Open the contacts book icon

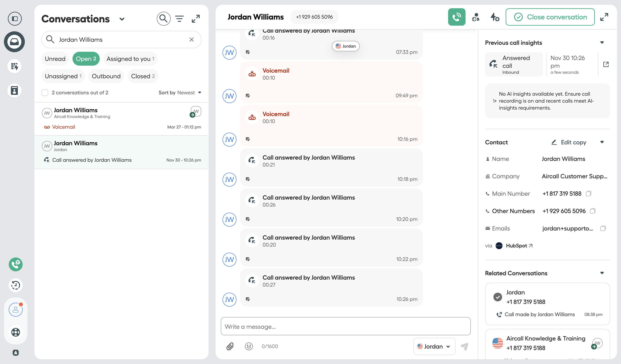(15, 90)
